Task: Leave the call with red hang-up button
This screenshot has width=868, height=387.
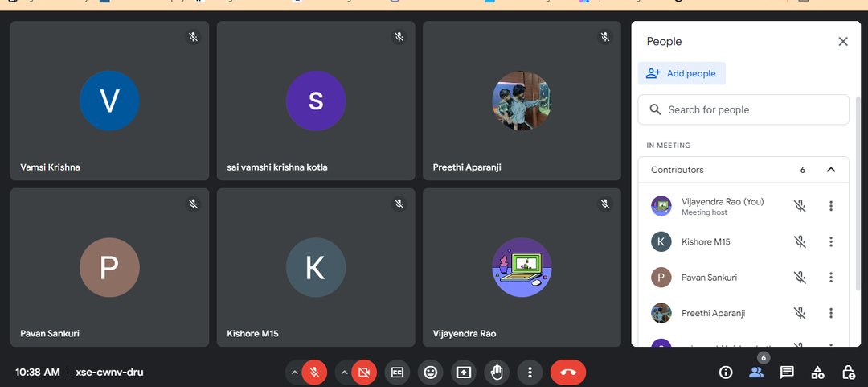Action: [568, 372]
